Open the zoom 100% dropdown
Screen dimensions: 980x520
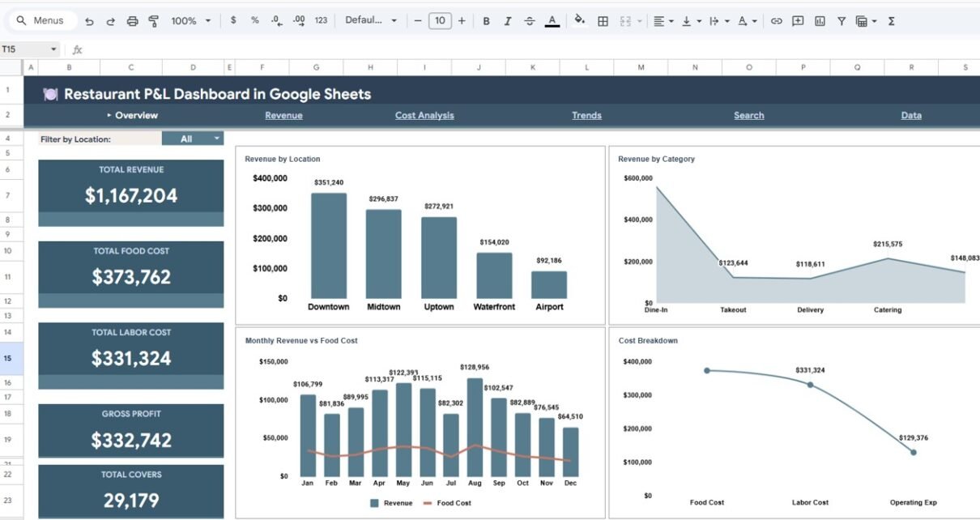(191, 21)
